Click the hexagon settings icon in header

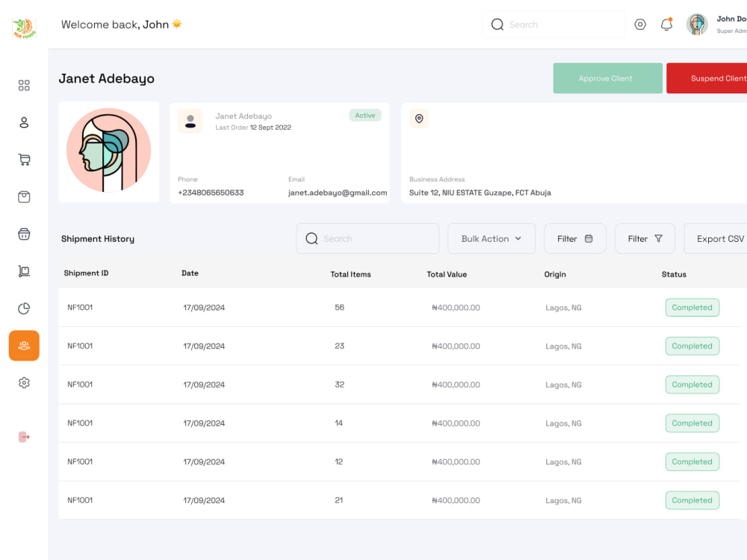click(640, 25)
